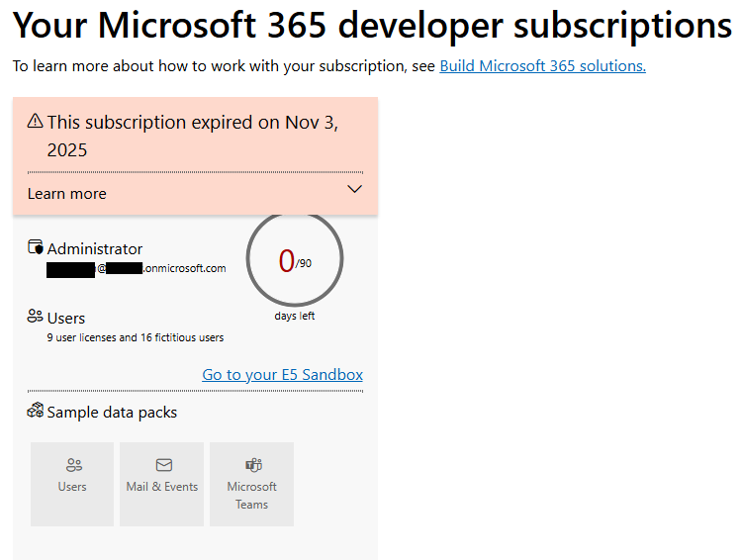Click the Teams logo icon in the tile

253,465
